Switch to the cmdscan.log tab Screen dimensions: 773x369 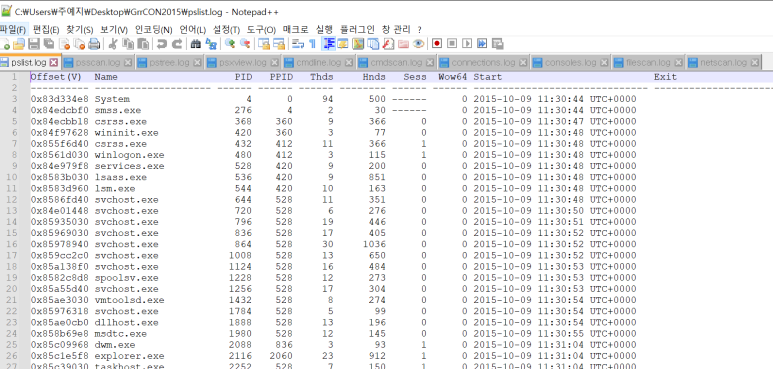[x=396, y=63]
